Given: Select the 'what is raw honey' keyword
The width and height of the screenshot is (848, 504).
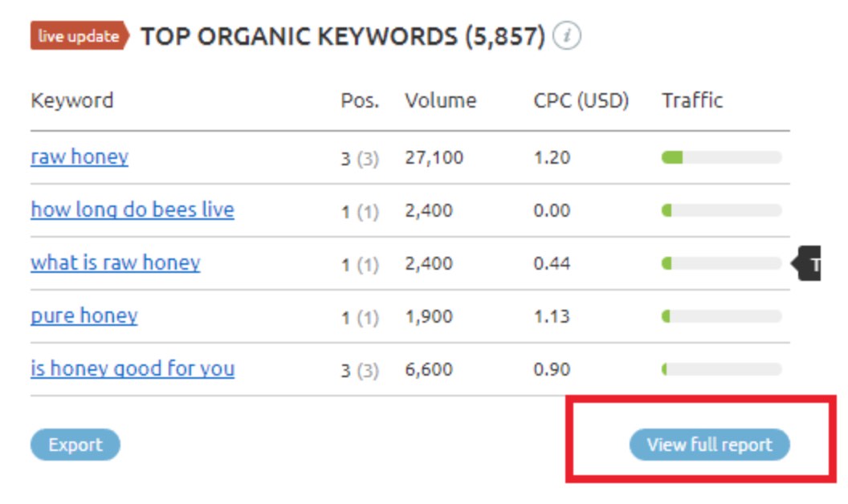Looking at the screenshot, I should click(116, 263).
